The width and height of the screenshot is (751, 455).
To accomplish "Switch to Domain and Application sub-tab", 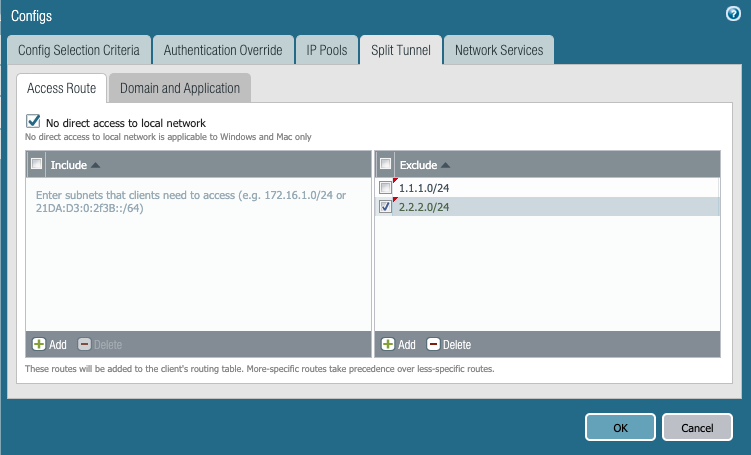I will pos(180,88).
